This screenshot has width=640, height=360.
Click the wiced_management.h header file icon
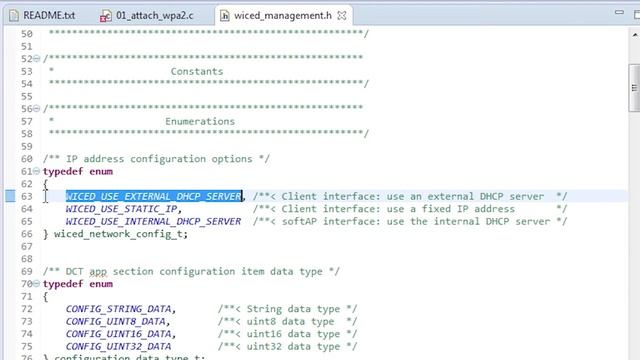pyautogui.click(x=224, y=16)
